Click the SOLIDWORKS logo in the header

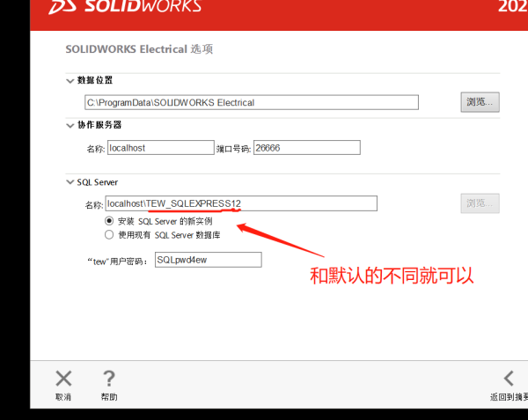(125, 7)
